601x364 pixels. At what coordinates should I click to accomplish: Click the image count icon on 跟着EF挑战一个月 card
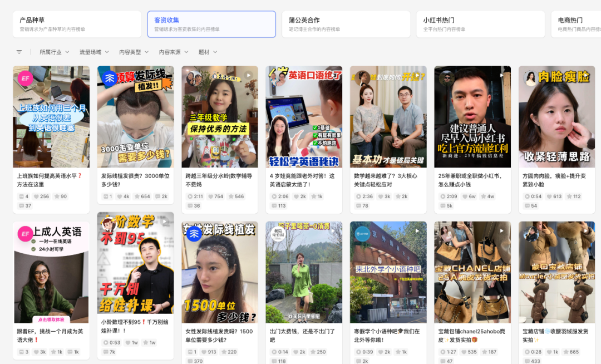[x=22, y=352]
